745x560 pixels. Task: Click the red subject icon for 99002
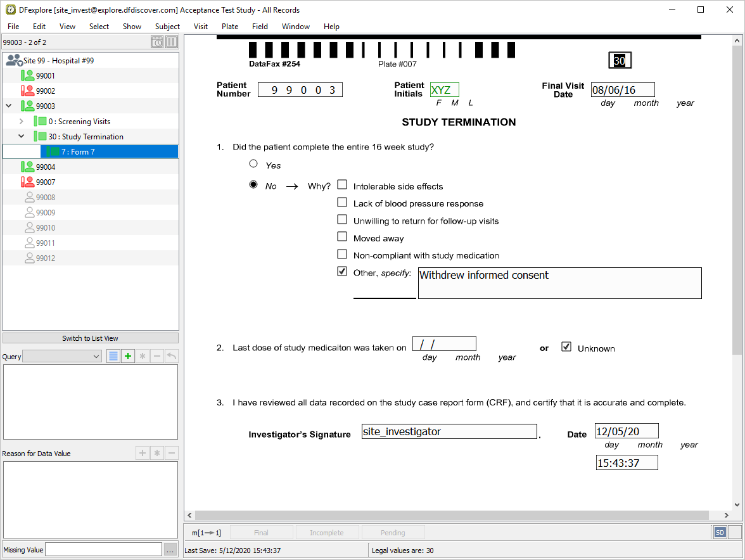tap(27, 91)
